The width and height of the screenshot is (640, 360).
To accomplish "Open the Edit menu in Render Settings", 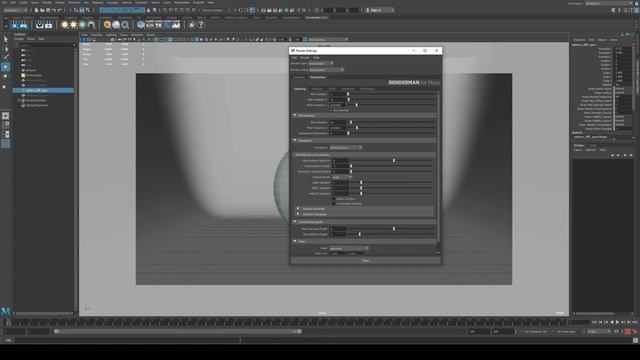I will tap(294, 58).
